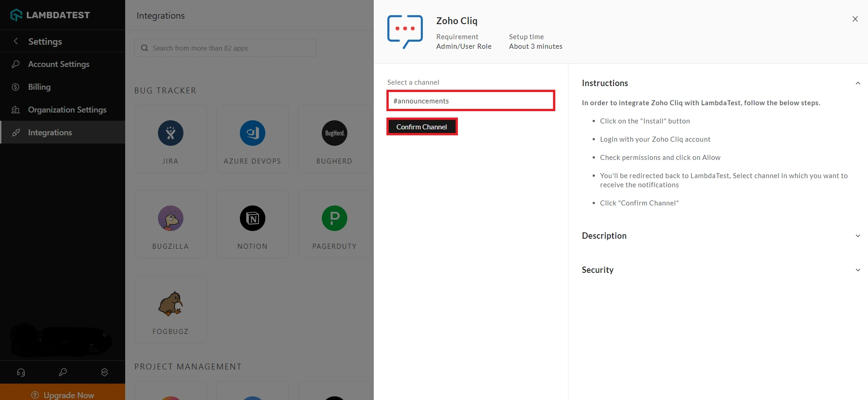Click the headset support icon
Viewport: 868px width, 400px height.
[x=21, y=372]
